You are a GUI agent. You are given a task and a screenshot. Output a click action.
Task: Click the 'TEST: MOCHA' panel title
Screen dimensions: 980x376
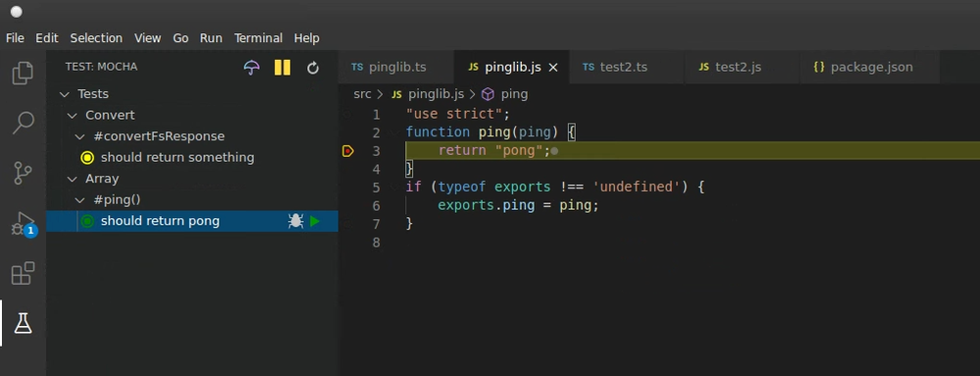click(101, 67)
